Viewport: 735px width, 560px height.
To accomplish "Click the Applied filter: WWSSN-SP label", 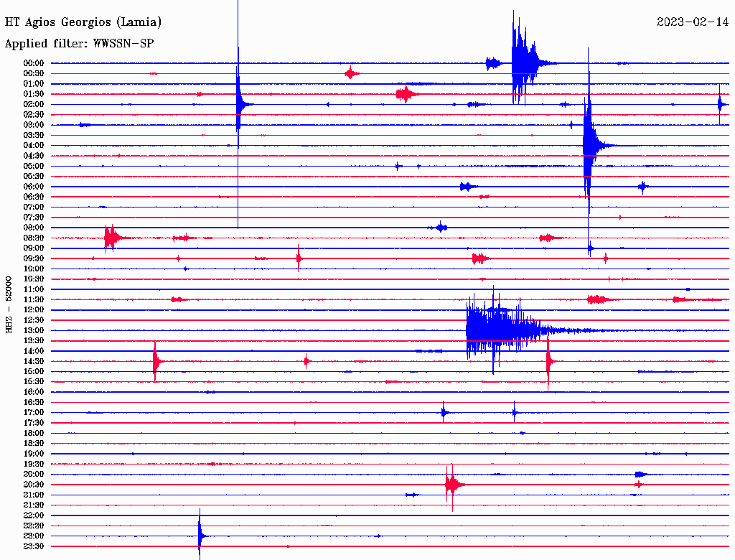I will pyautogui.click(x=79, y=44).
